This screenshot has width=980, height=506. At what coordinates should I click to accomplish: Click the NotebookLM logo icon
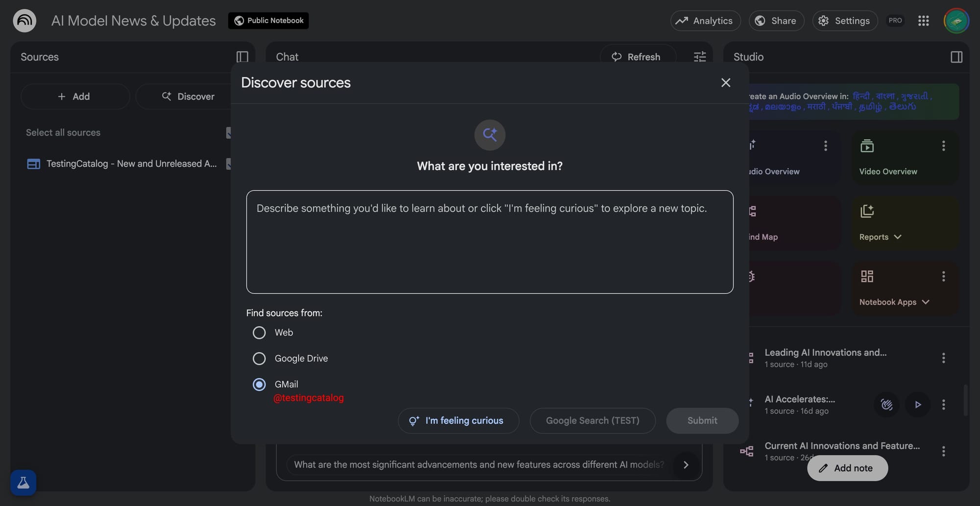(x=24, y=21)
